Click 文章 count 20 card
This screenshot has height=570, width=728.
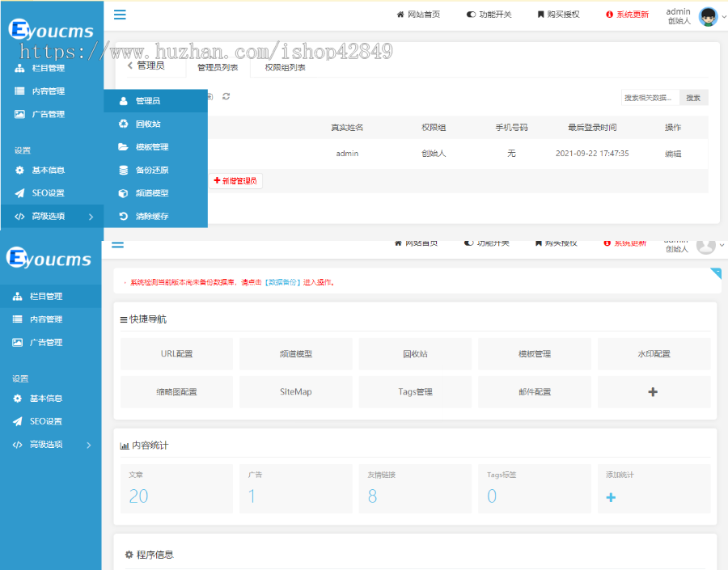[x=176, y=488]
